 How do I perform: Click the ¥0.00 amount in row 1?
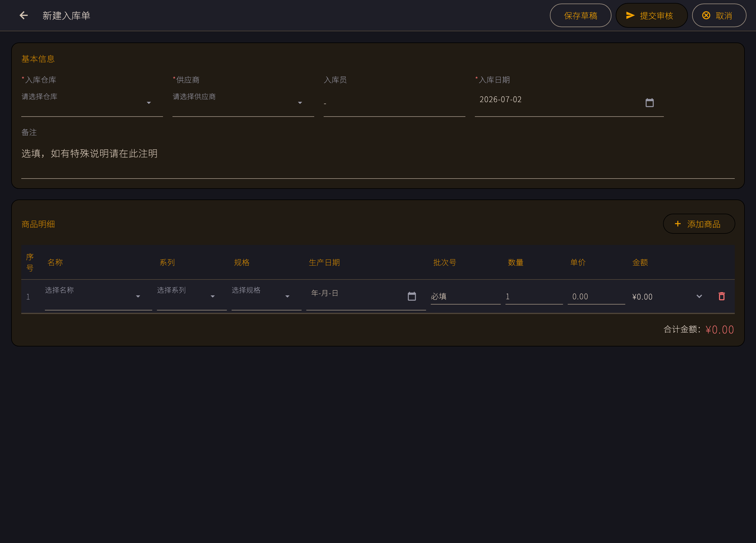(x=642, y=297)
